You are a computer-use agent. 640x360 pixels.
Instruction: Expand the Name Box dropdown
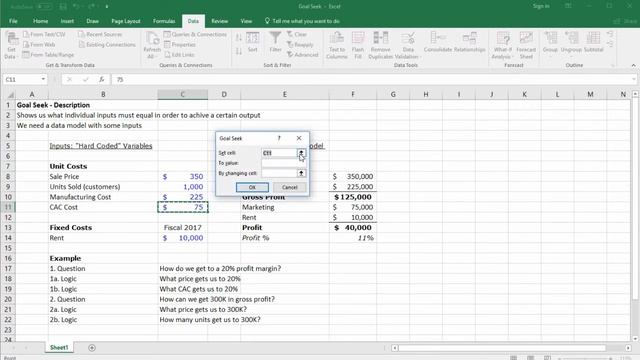43,79
